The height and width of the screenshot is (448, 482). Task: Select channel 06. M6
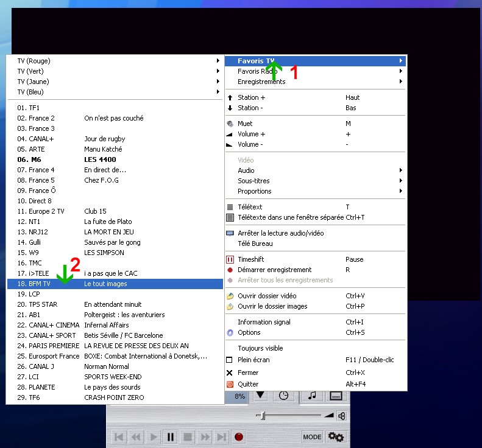115,159
